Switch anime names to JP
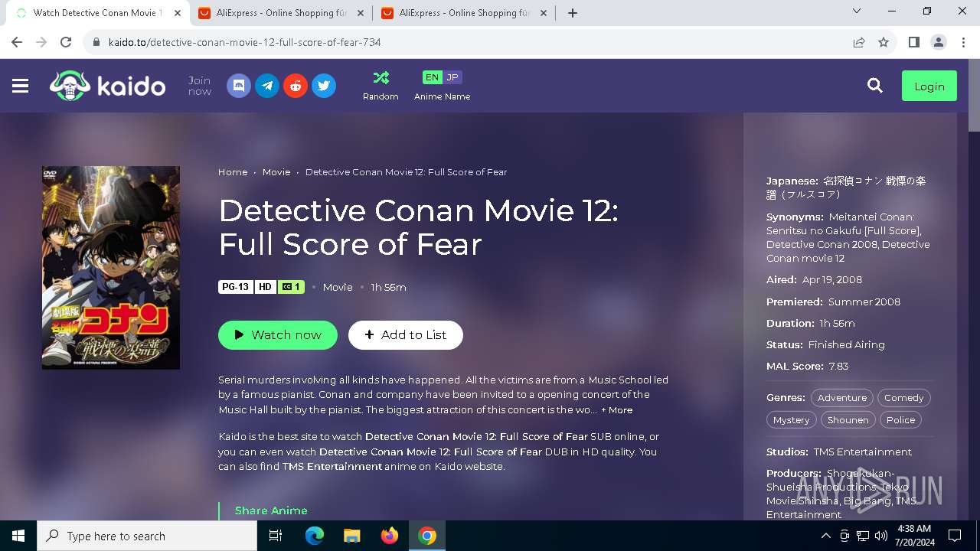The height and width of the screenshot is (551, 980). point(452,77)
